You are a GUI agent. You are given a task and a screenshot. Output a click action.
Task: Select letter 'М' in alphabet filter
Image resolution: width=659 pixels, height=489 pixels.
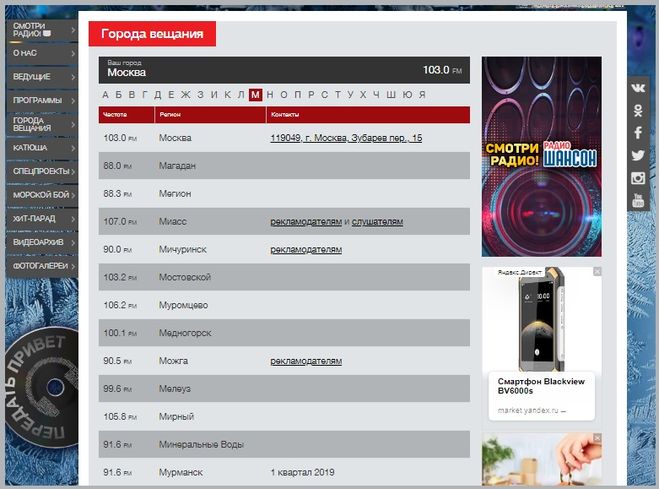(x=256, y=95)
